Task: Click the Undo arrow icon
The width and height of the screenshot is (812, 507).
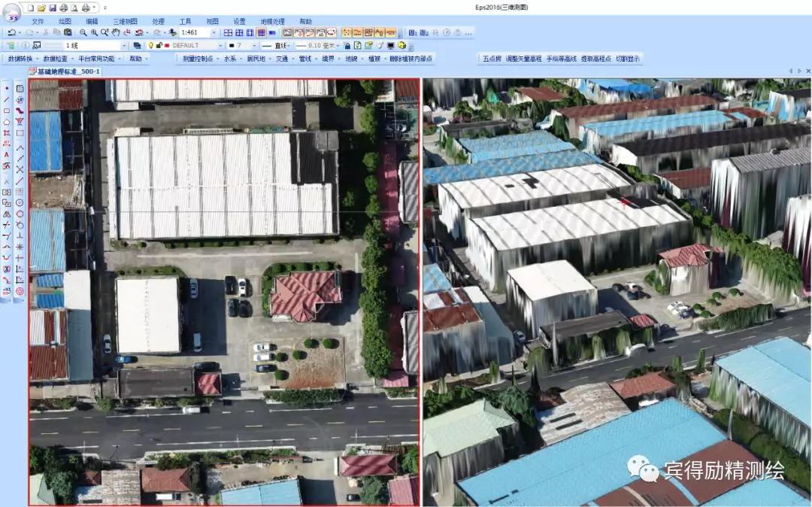Action: 12,33
